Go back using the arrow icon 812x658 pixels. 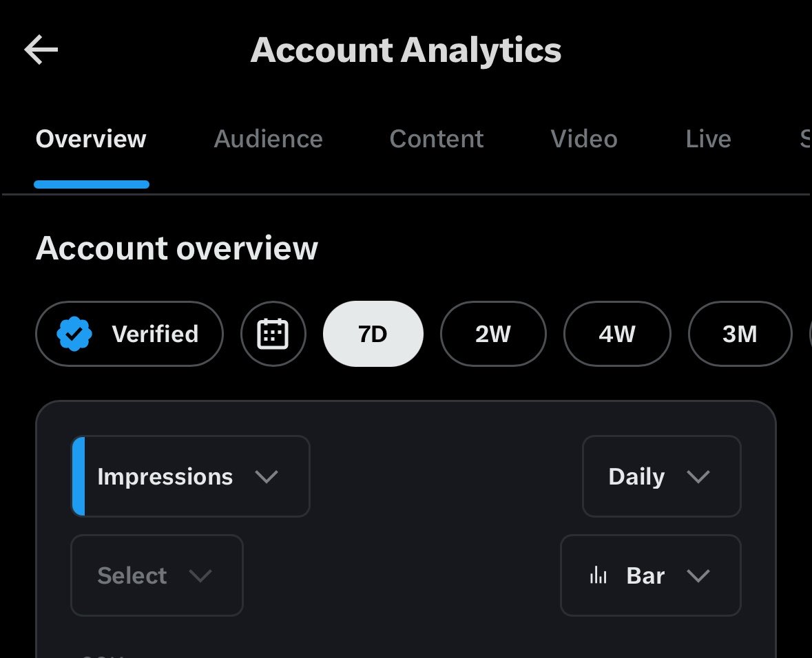point(41,50)
